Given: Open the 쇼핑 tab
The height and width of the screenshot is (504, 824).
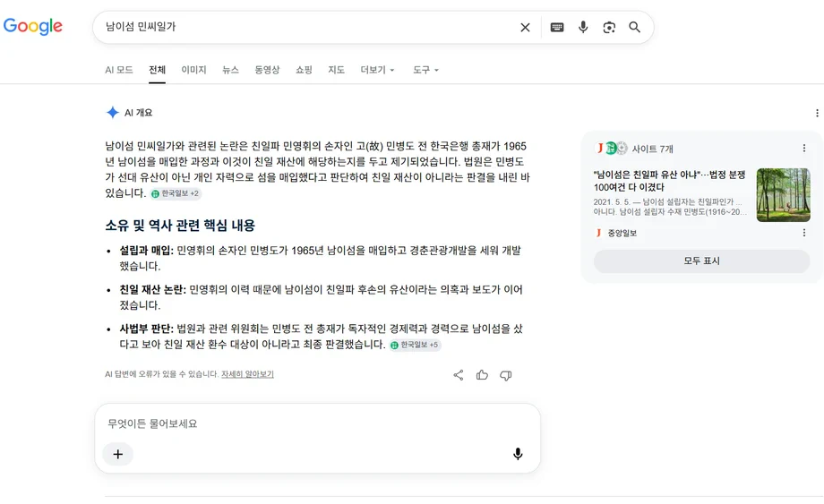Looking at the screenshot, I should coord(304,70).
